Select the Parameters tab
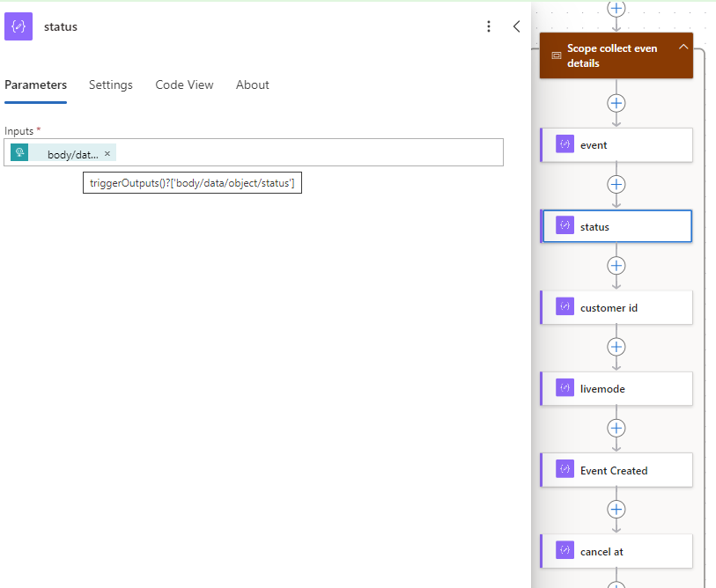 (x=35, y=85)
